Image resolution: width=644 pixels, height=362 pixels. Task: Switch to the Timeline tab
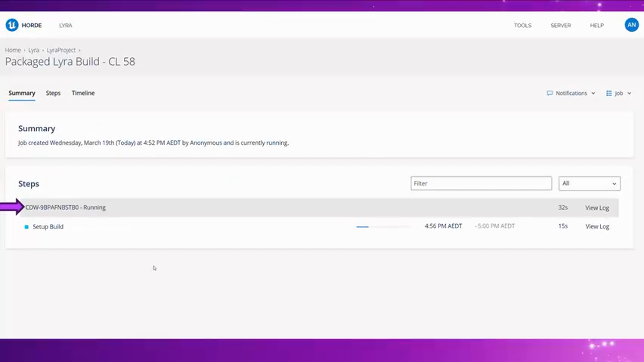point(83,93)
